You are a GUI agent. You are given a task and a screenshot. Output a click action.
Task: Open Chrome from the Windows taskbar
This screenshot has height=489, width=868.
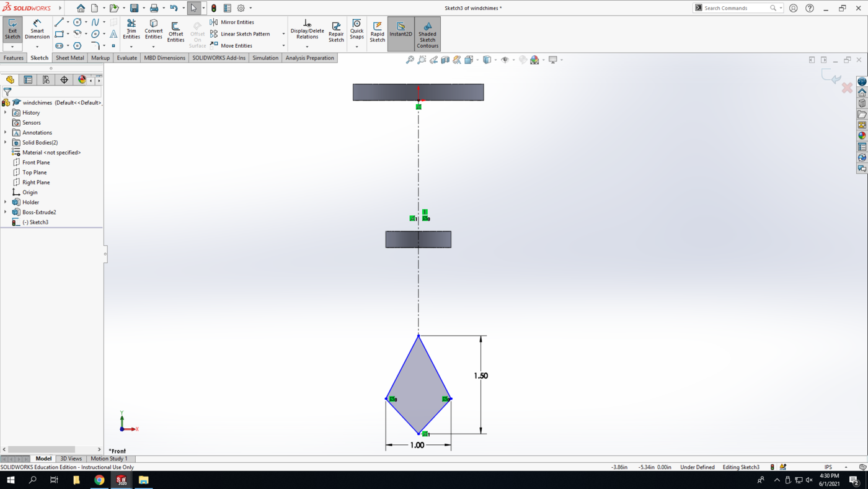(99, 480)
